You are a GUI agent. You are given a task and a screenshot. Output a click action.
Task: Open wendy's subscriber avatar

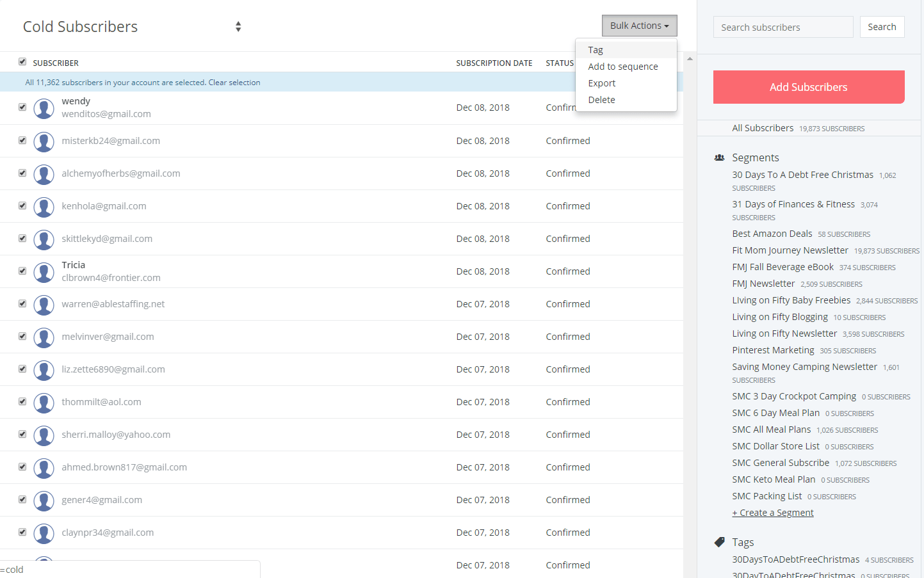(44, 109)
